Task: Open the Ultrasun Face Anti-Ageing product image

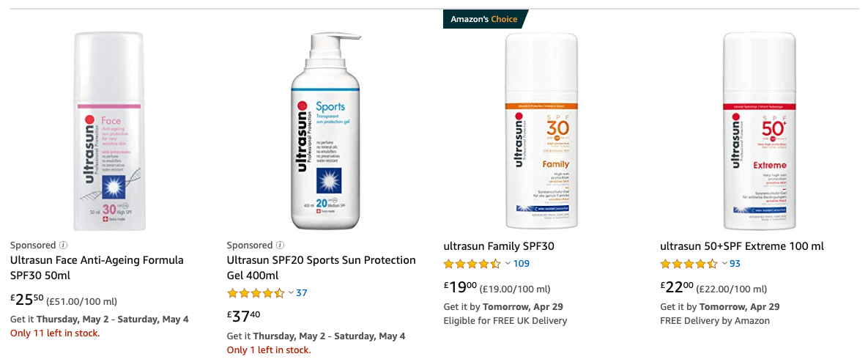Action: click(x=108, y=132)
